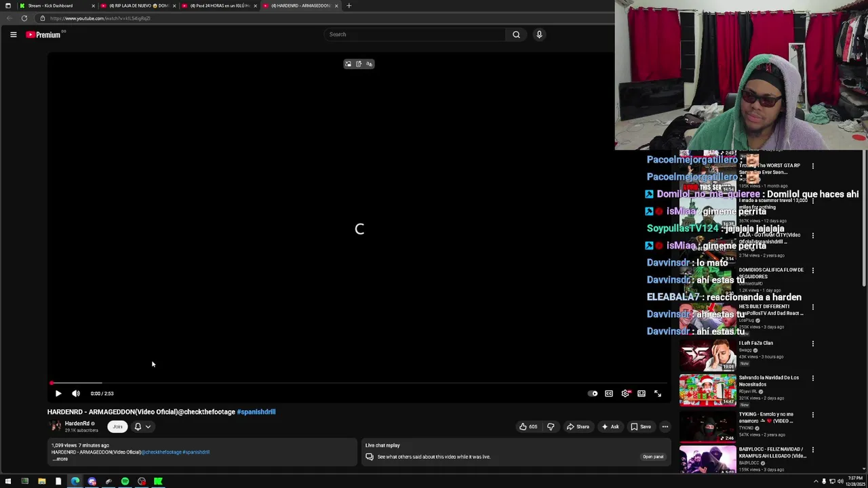
Task: Open player settings gear icon
Action: (x=625, y=393)
